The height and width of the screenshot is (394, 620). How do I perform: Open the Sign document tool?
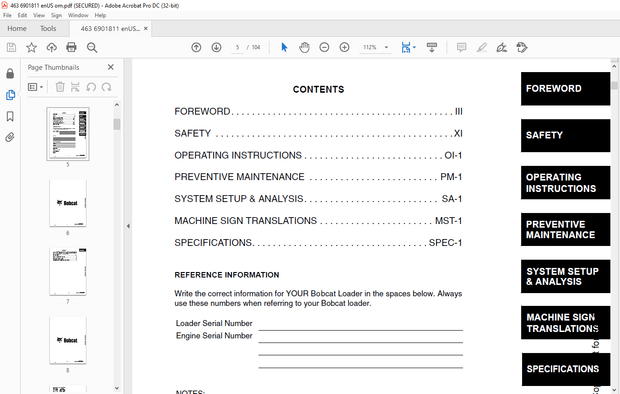501,47
